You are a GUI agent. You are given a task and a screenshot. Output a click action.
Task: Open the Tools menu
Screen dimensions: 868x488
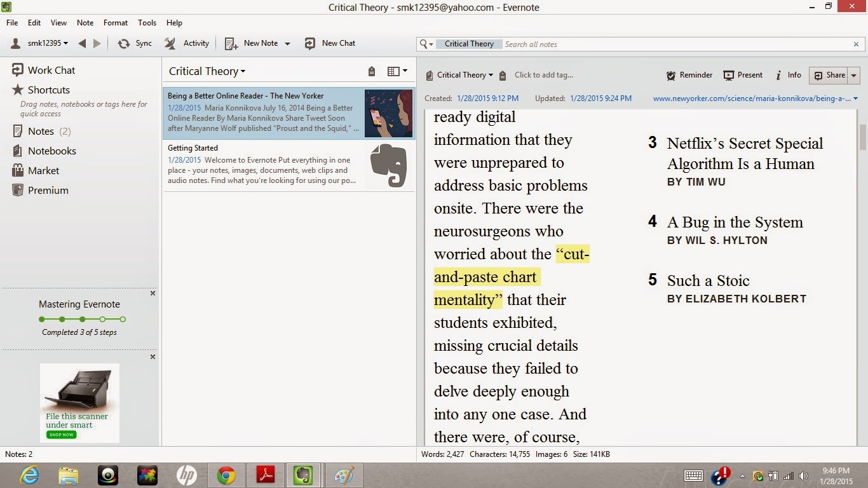point(147,22)
